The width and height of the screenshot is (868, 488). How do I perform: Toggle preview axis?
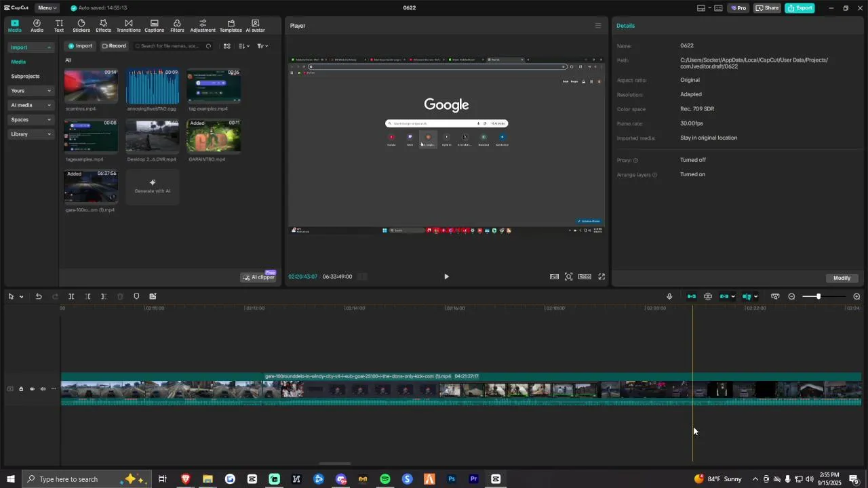tap(747, 296)
